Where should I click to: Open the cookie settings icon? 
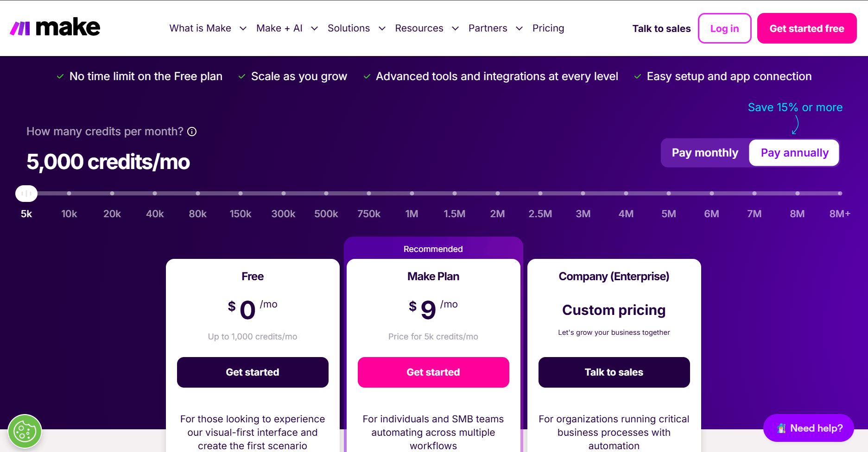coord(25,431)
